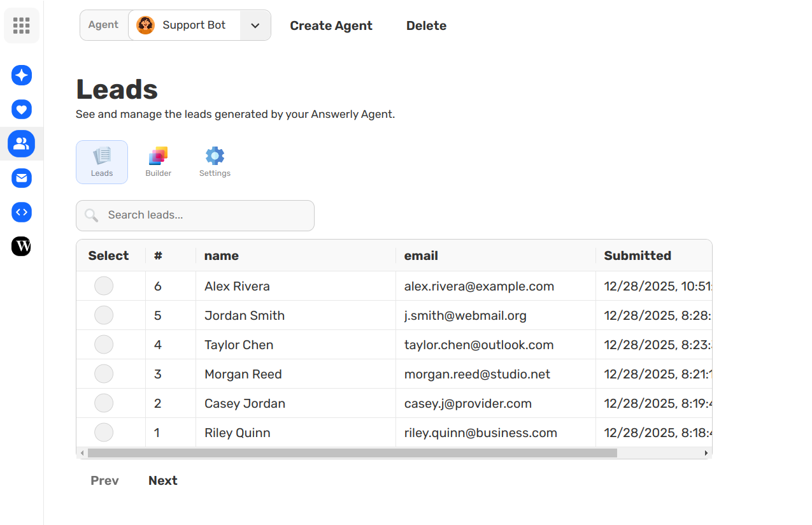Screen dimensions: 812x525
Task: Select the Alex Rivera lead row circle
Action: coord(104,286)
